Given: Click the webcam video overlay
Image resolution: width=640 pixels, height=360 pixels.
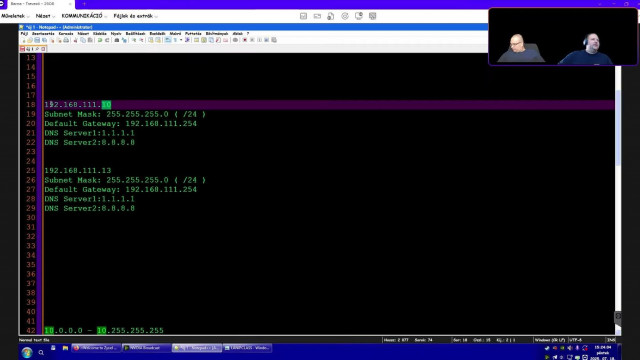Looking at the screenshot, I should pyautogui.click(x=563, y=36).
